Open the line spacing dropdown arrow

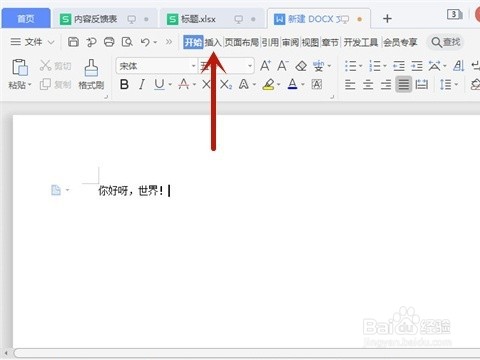tap(456, 85)
